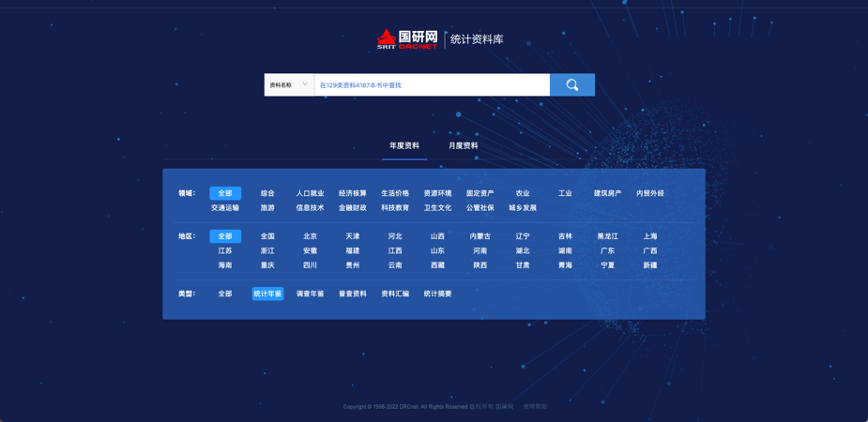Open the 使用帮助 footer link
Screen dimensions: 868x422
[535, 407]
